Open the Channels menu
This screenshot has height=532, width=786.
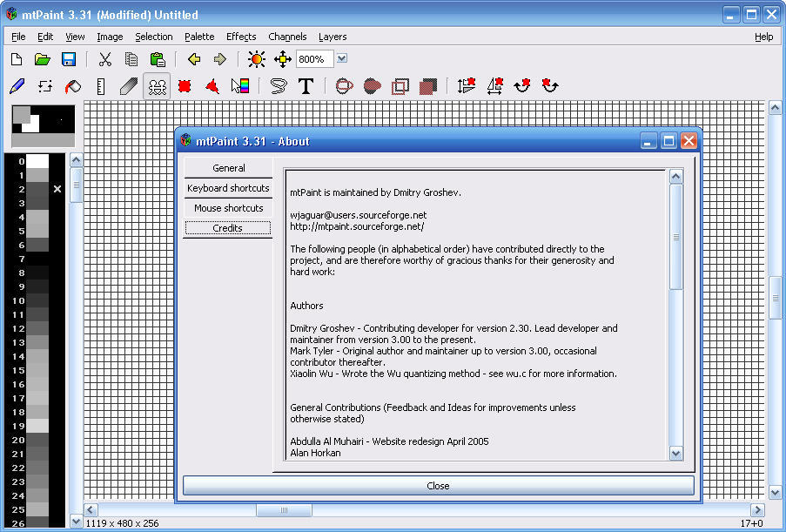coord(287,37)
